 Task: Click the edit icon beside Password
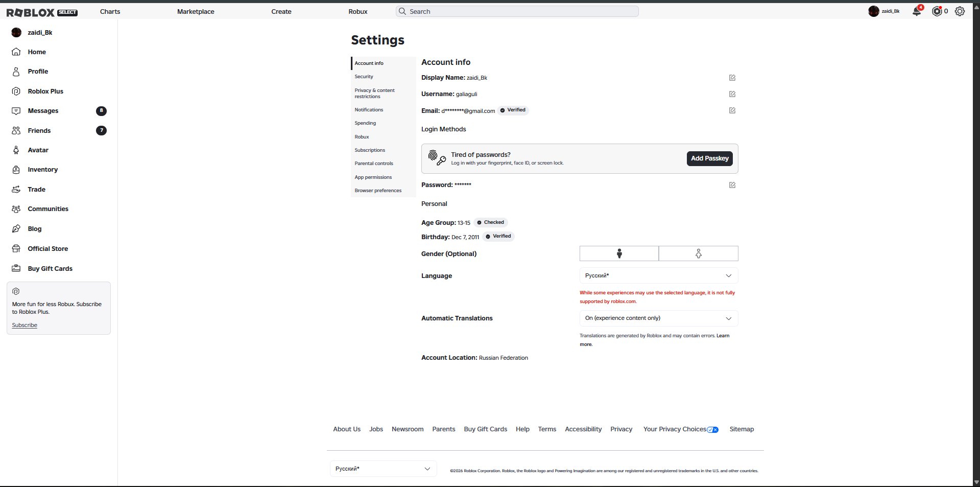point(732,185)
